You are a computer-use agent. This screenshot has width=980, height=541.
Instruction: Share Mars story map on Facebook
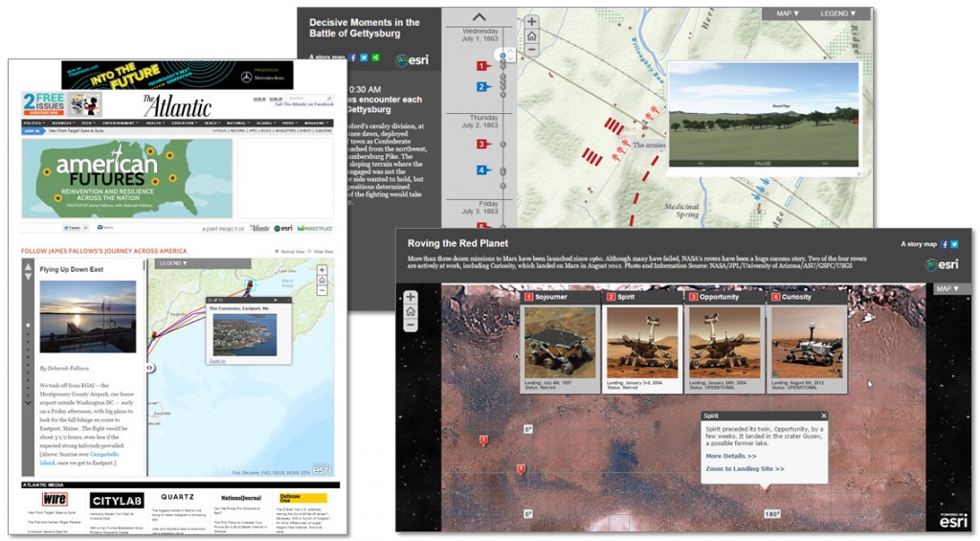[945, 244]
